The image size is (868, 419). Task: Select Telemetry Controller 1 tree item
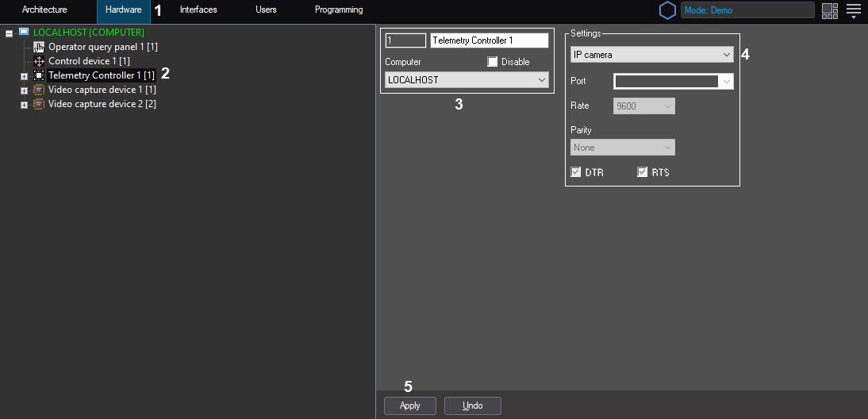[102, 75]
